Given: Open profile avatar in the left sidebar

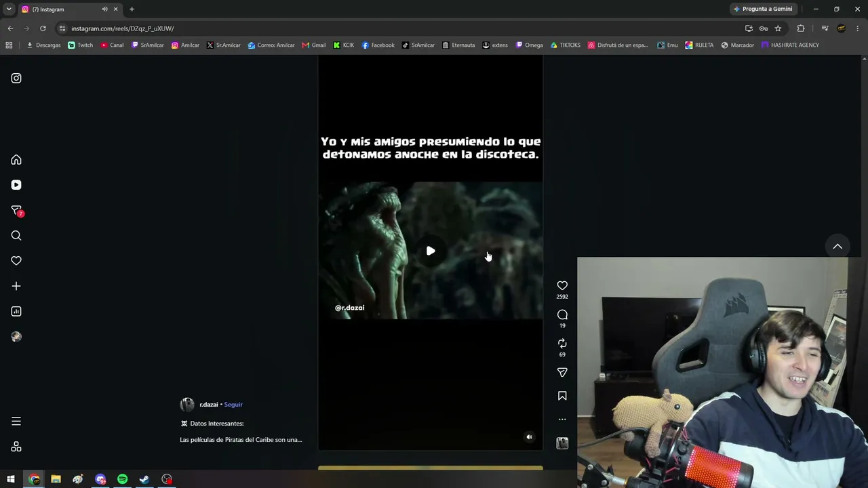Looking at the screenshot, I should [16, 337].
